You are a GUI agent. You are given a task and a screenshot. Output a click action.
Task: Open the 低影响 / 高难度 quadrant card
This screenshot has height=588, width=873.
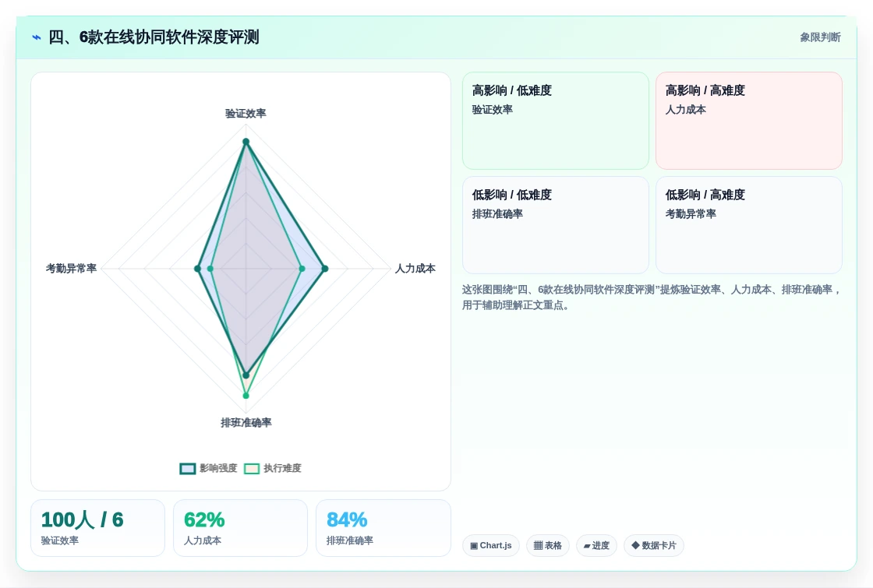pyautogui.click(x=749, y=225)
